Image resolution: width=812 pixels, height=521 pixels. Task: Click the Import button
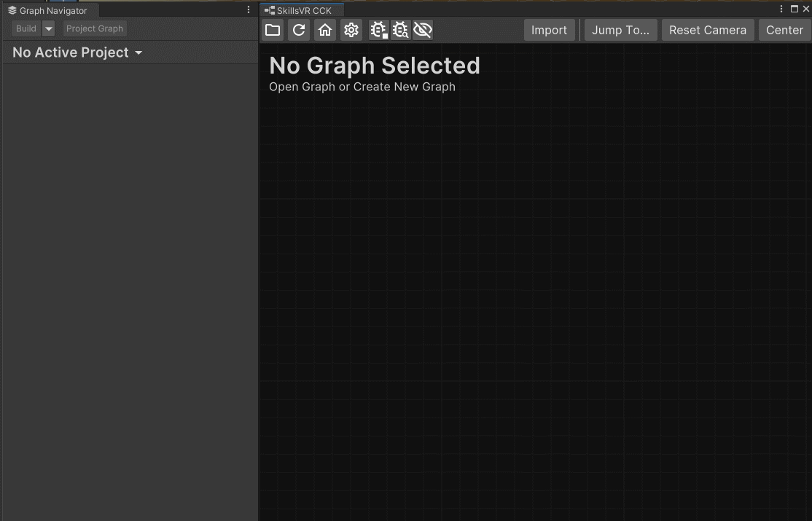coord(549,30)
